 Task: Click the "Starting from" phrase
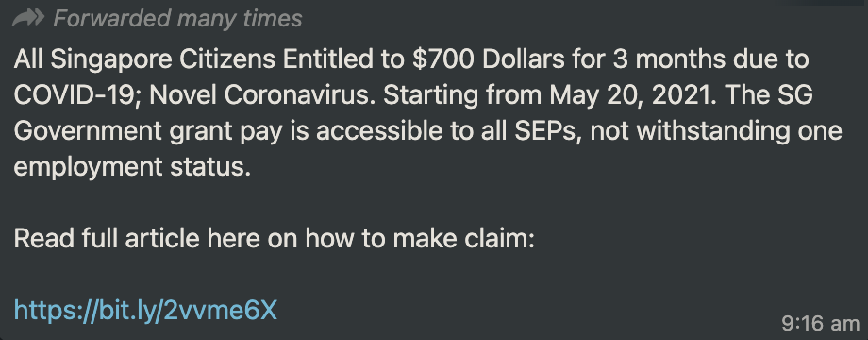click(x=462, y=95)
